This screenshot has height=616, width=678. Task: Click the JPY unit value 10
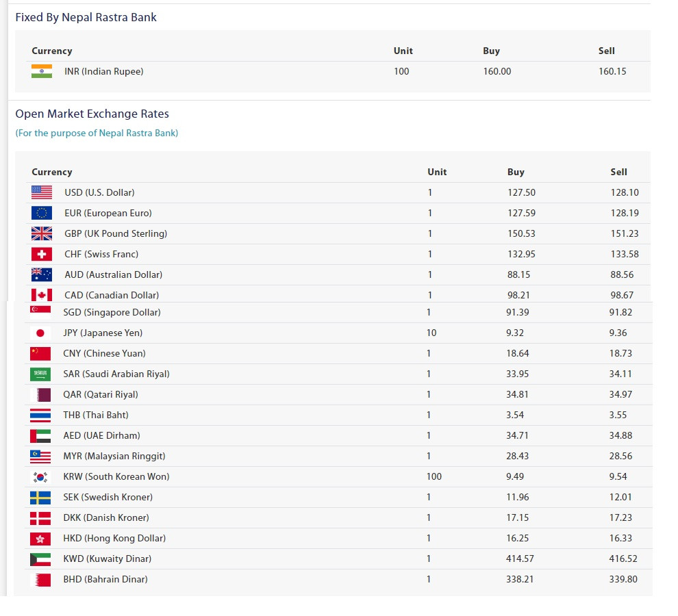pyautogui.click(x=431, y=333)
